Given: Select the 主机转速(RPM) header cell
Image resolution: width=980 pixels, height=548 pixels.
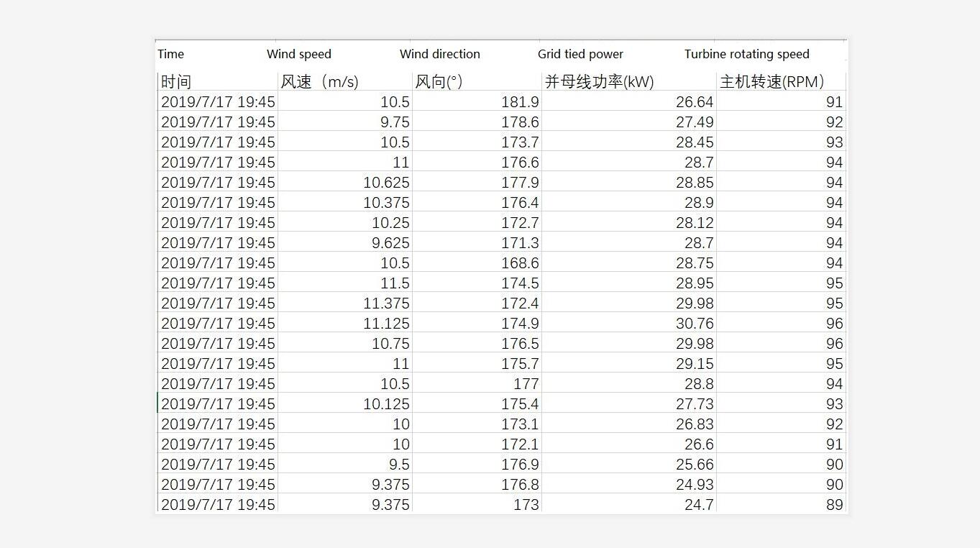Looking at the screenshot, I should tap(781, 81).
